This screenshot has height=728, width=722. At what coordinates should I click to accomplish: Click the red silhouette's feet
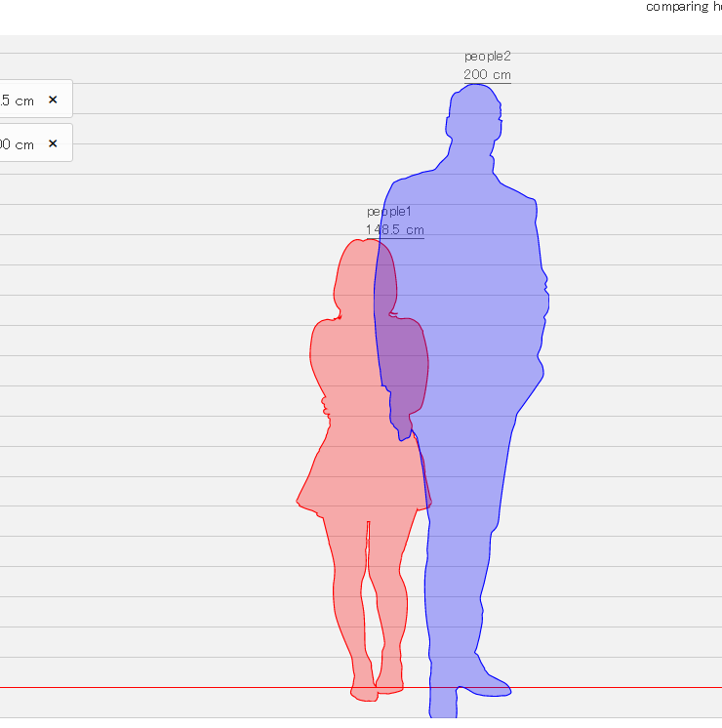[x=376, y=690]
